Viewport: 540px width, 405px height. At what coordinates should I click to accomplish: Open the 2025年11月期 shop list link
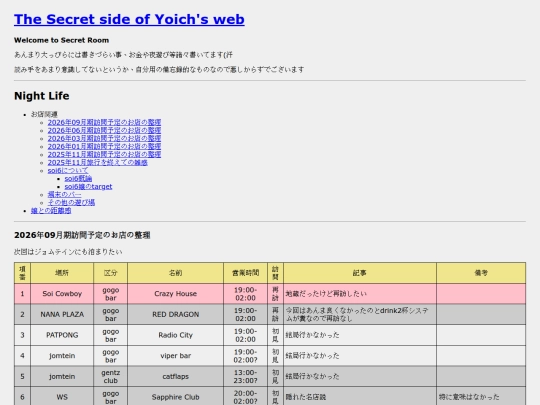pos(104,154)
